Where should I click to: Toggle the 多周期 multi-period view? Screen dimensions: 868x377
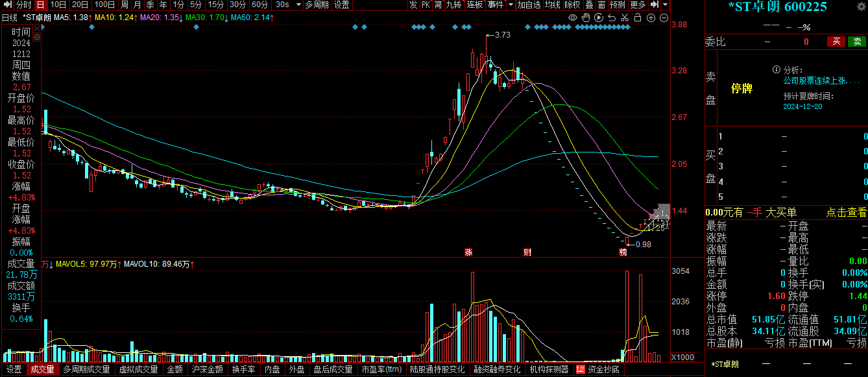tap(317, 5)
